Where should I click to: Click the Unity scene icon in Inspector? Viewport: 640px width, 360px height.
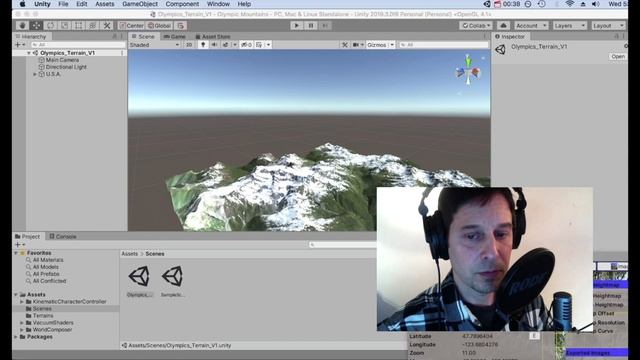tap(500, 49)
